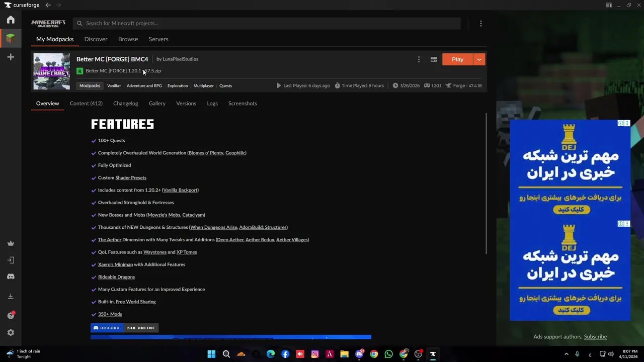Launch modpack with Play button

pos(457,59)
